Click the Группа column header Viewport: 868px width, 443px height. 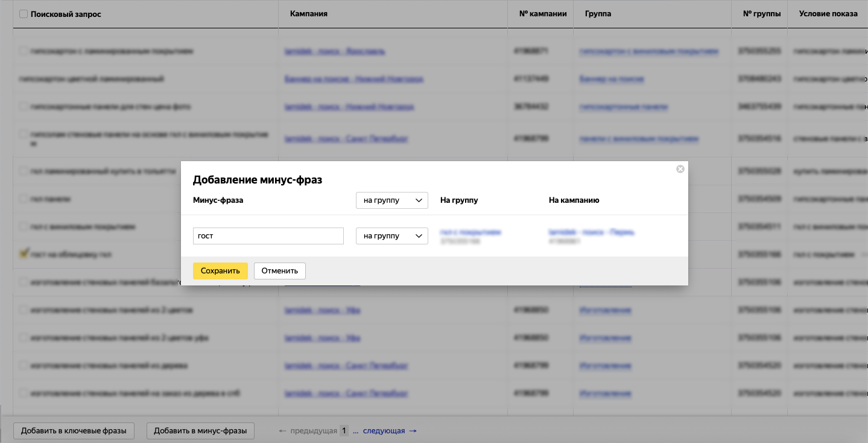coord(598,14)
